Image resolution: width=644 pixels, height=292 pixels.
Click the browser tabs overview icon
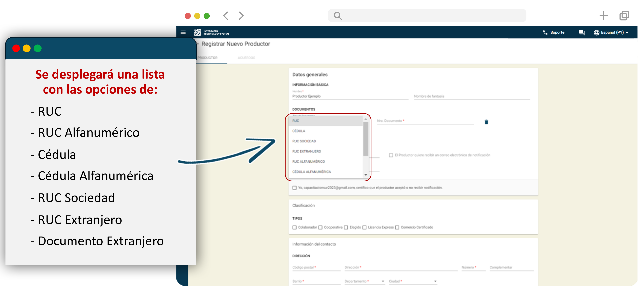click(x=624, y=16)
